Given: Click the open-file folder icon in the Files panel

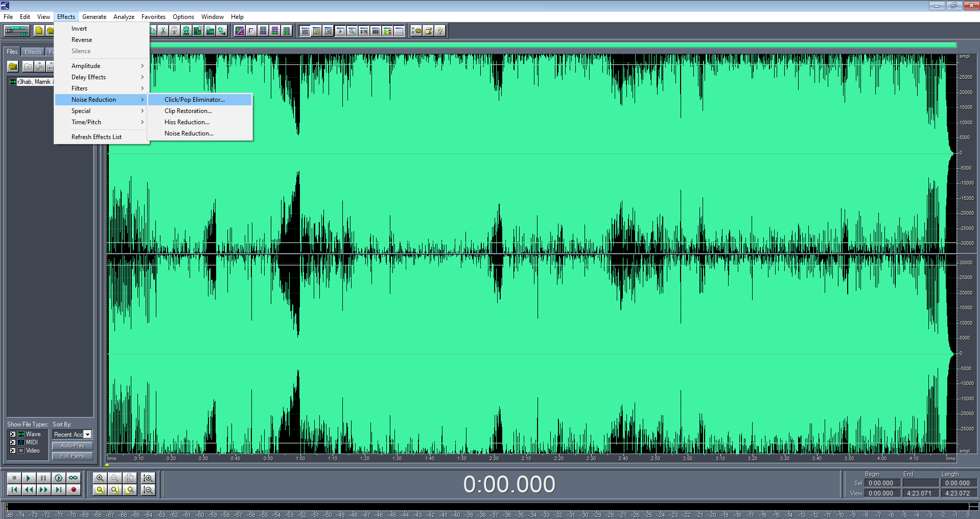Looking at the screenshot, I should click(13, 66).
